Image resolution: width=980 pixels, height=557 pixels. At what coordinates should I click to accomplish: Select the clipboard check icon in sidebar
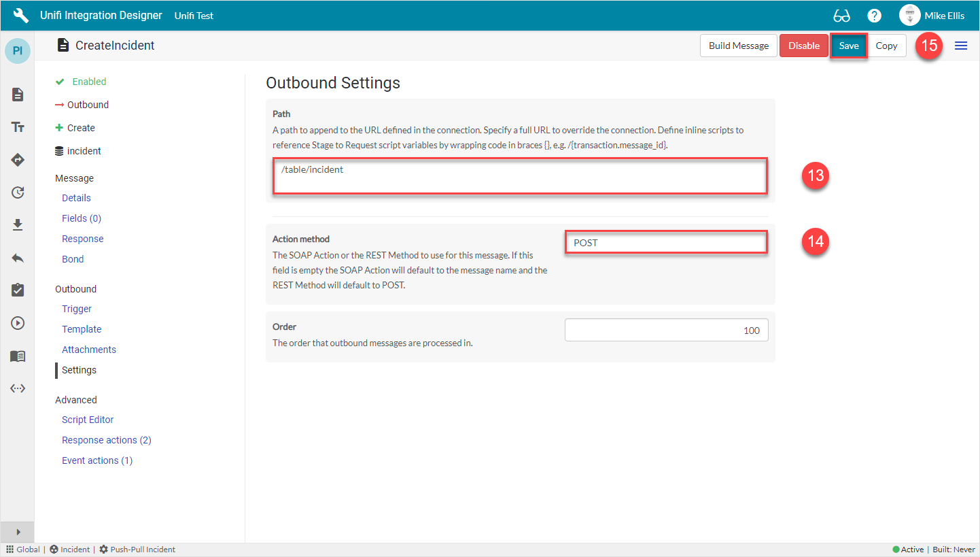click(x=18, y=290)
